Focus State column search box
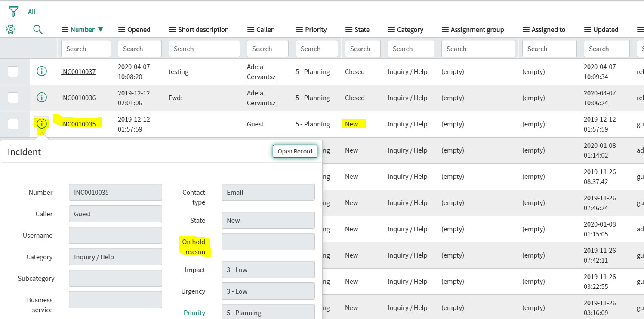The width and height of the screenshot is (644, 319). (x=363, y=49)
